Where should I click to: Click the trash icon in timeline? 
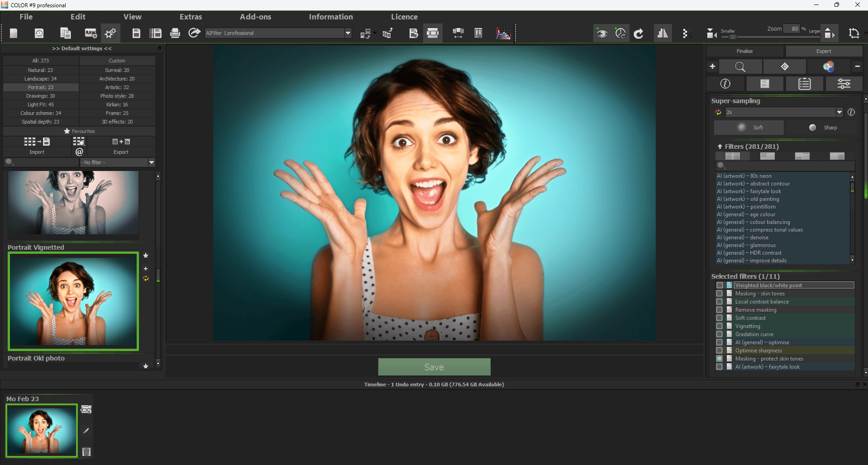pyautogui.click(x=86, y=451)
